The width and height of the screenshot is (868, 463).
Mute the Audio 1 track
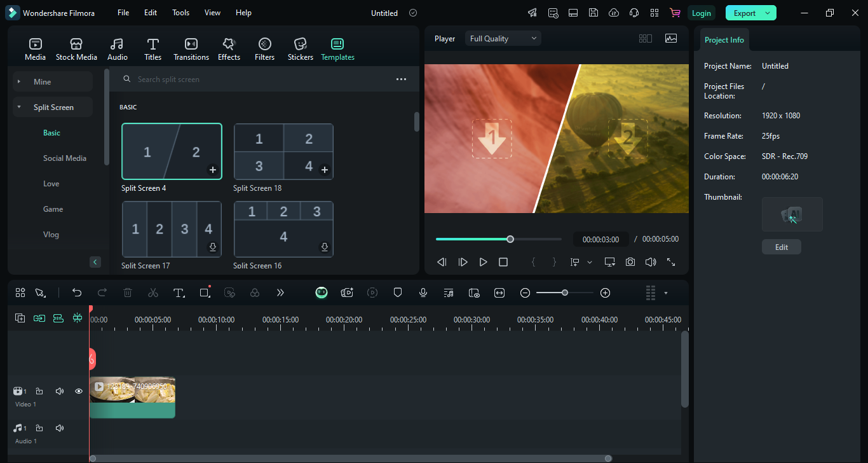59,427
